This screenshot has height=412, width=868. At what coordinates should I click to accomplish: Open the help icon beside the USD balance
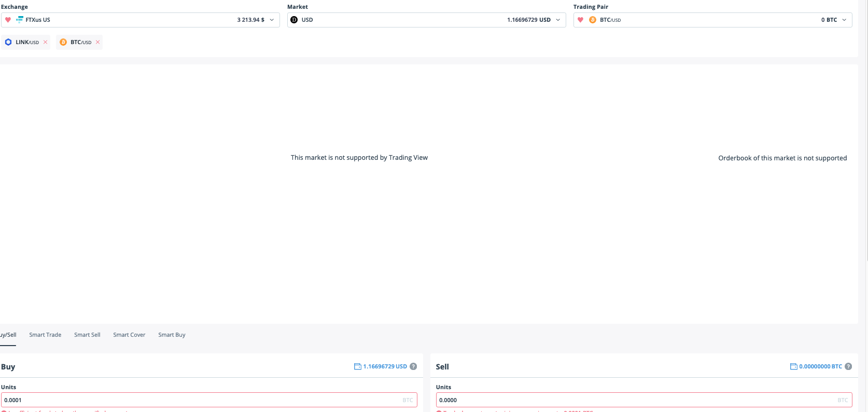click(413, 366)
